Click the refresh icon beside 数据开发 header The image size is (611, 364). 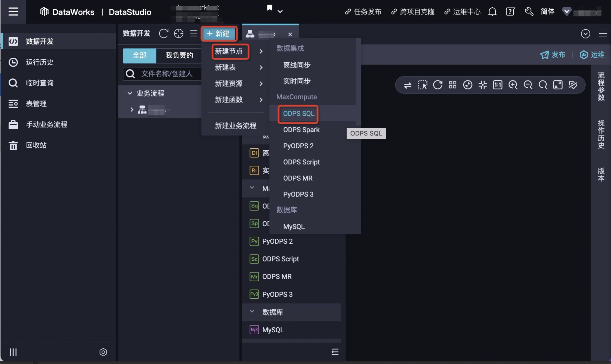tap(163, 33)
